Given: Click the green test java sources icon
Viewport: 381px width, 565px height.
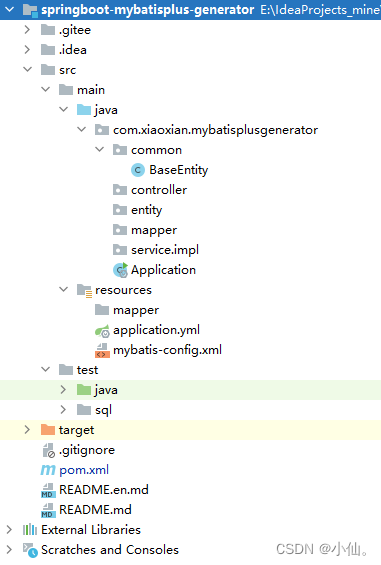Looking at the screenshot, I should point(84,390).
